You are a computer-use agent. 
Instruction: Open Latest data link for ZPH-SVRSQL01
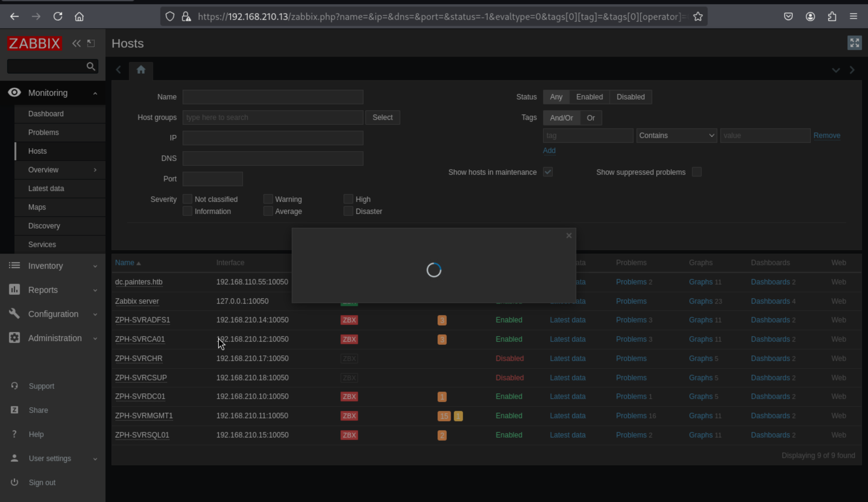tap(567, 435)
